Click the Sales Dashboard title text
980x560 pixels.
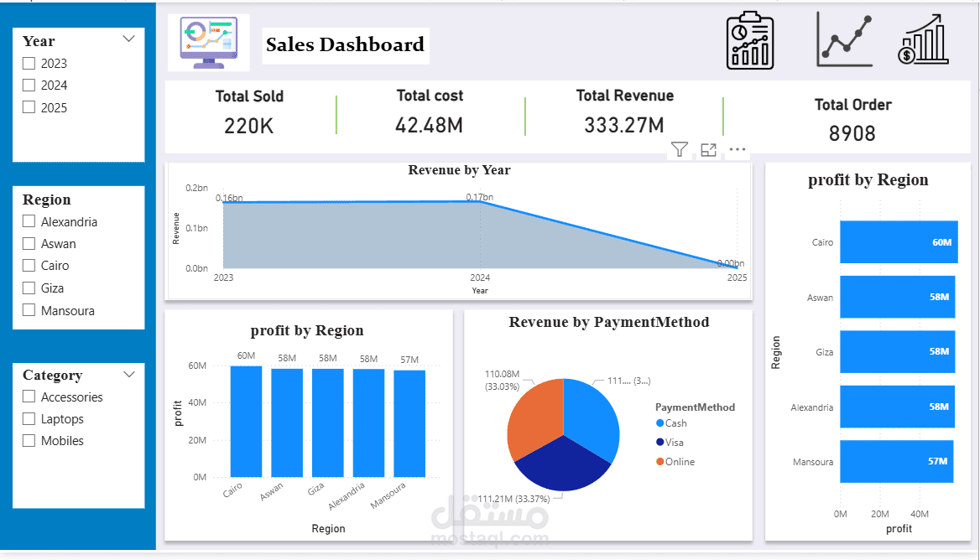click(x=345, y=45)
